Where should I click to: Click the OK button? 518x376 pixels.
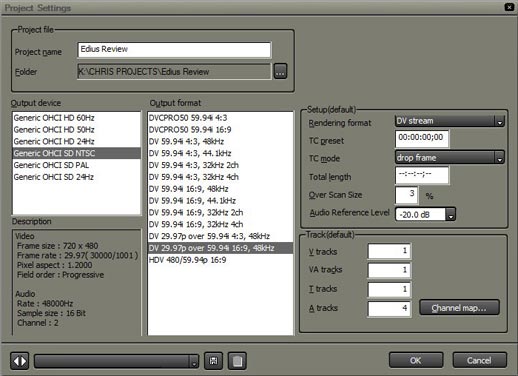coord(416,360)
